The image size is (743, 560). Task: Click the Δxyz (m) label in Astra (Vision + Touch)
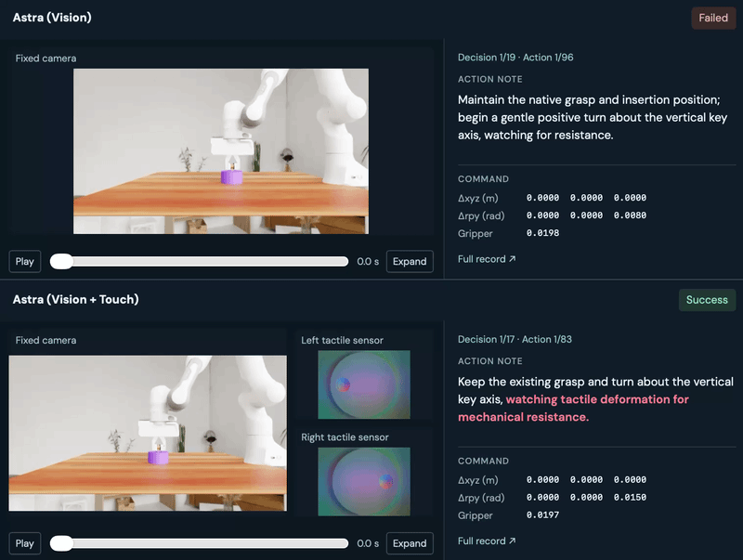pos(478,480)
